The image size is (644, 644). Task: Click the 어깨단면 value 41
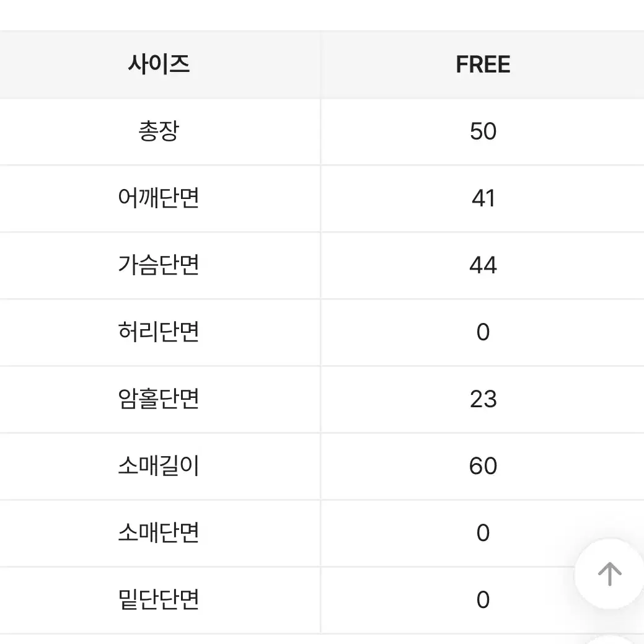[x=483, y=198]
